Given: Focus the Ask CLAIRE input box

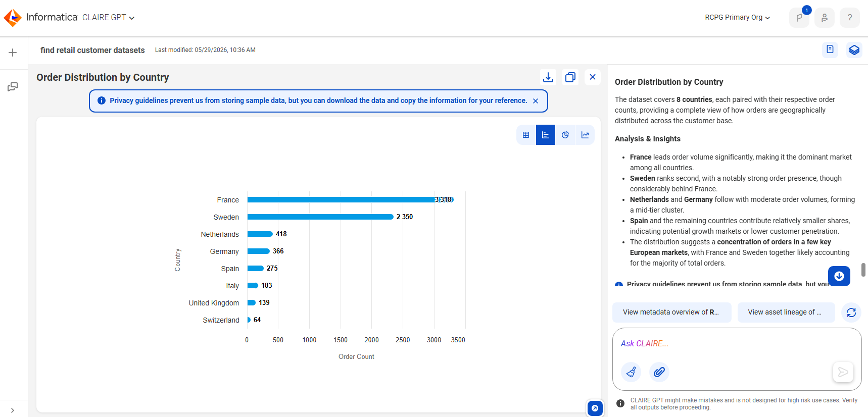Looking at the screenshot, I should 737,344.
